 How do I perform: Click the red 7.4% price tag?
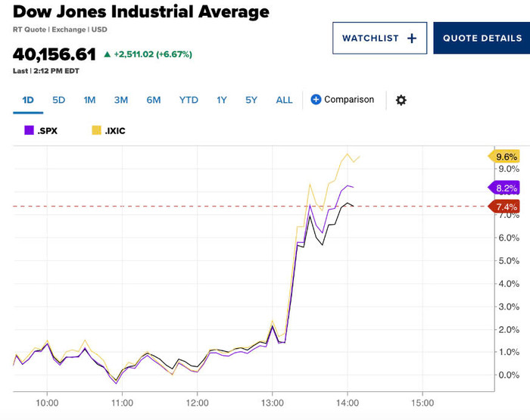tap(504, 207)
